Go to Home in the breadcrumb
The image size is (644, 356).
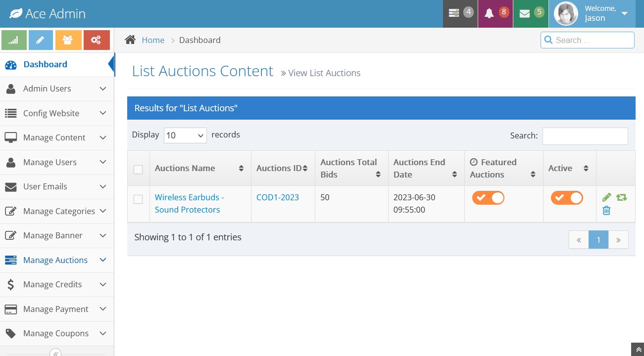point(153,40)
